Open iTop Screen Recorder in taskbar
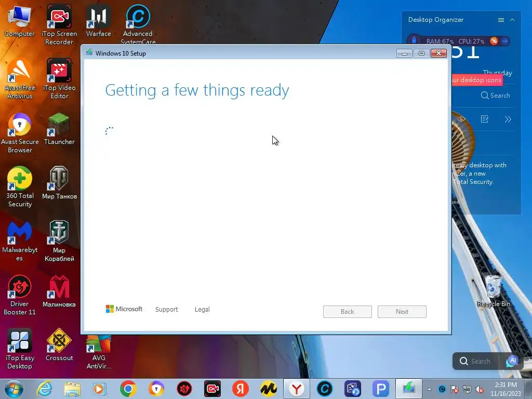 [x=212, y=389]
